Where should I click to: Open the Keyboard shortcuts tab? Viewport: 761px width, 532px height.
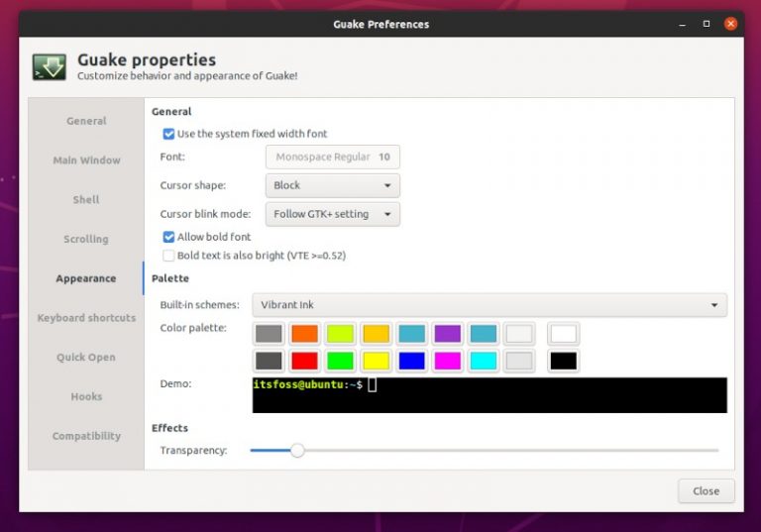click(x=86, y=318)
